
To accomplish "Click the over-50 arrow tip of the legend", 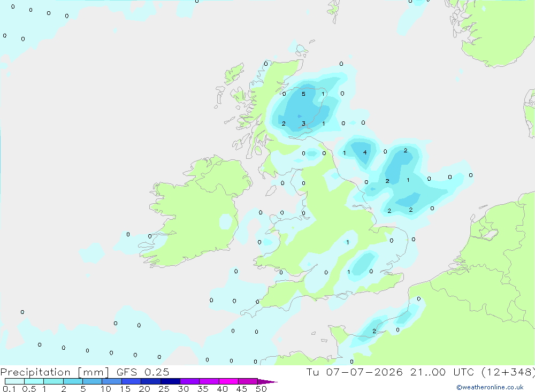I will (x=267, y=382).
